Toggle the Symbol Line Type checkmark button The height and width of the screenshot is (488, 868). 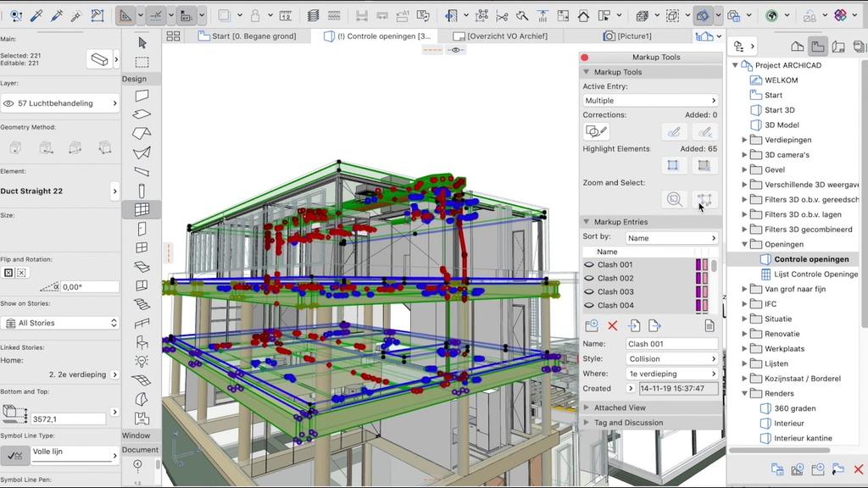(x=15, y=455)
